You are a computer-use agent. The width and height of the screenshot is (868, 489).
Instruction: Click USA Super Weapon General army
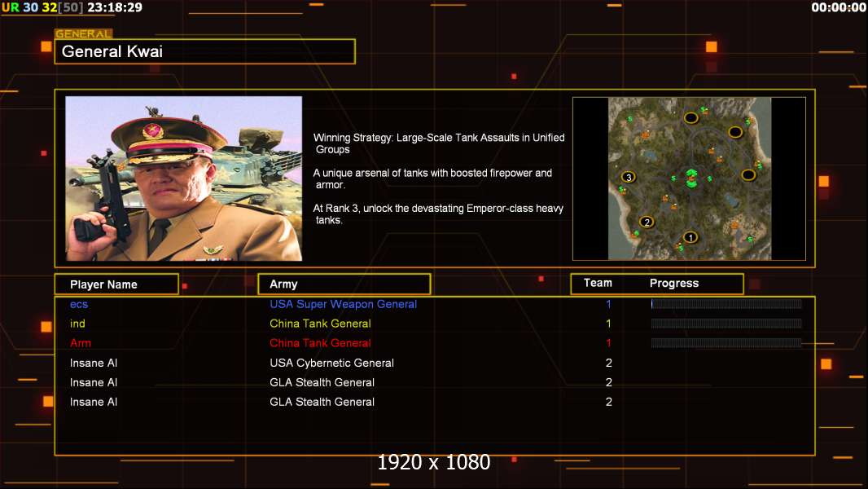[x=344, y=304]
